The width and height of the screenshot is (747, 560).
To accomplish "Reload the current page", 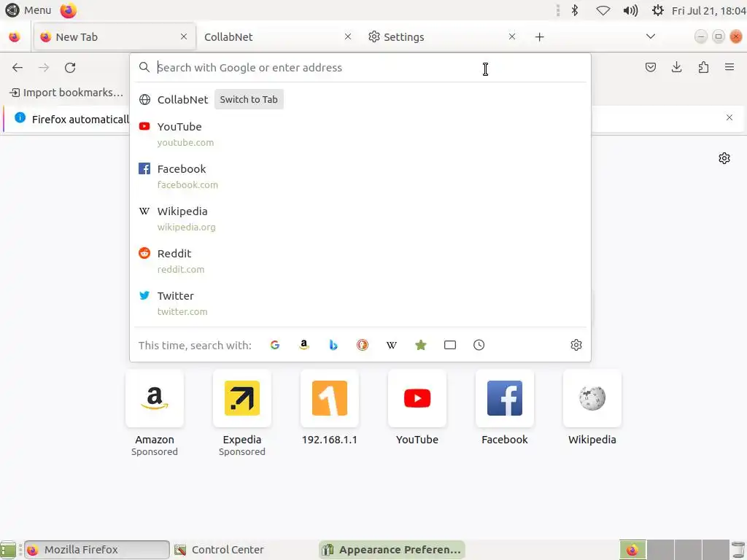I will (x=70, y=68).
